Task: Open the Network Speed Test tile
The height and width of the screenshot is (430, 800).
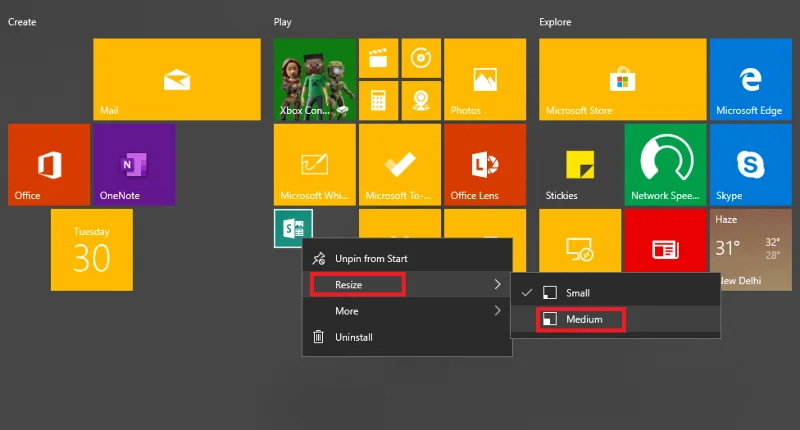Action: coord(666,165)
